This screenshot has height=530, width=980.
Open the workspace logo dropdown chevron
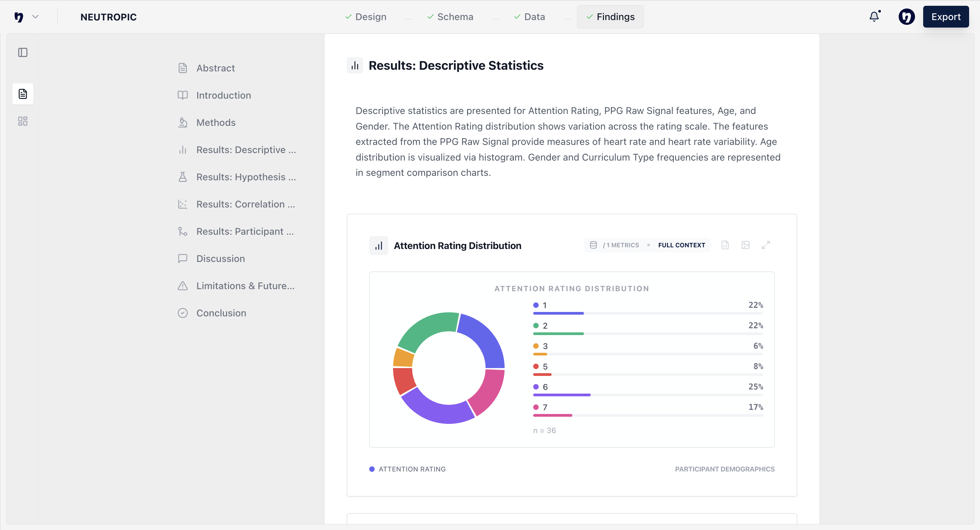coord(35,17)
